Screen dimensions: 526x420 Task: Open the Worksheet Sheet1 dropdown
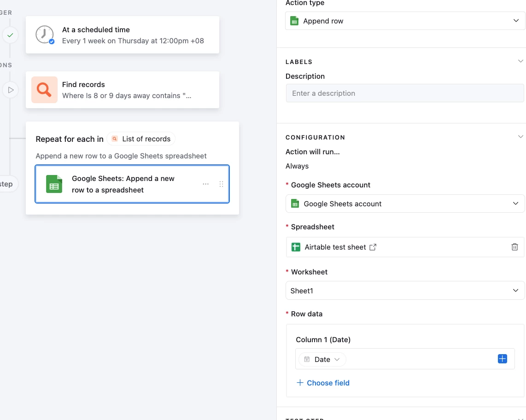tap(404, 291)
